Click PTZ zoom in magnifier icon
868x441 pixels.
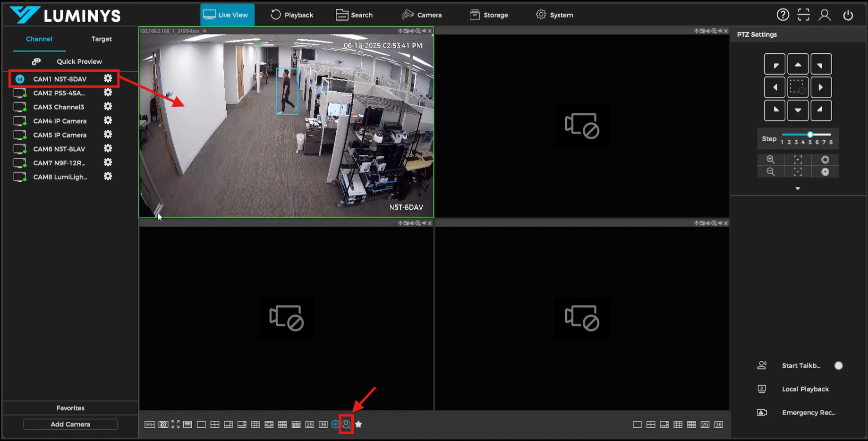(770, 160)
